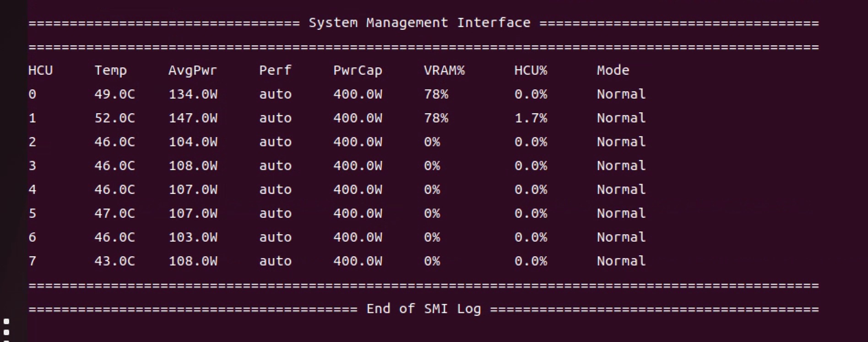Click the 0% VRAM value for HCU 6
The image size is (868, 342).
click(432, 237)
